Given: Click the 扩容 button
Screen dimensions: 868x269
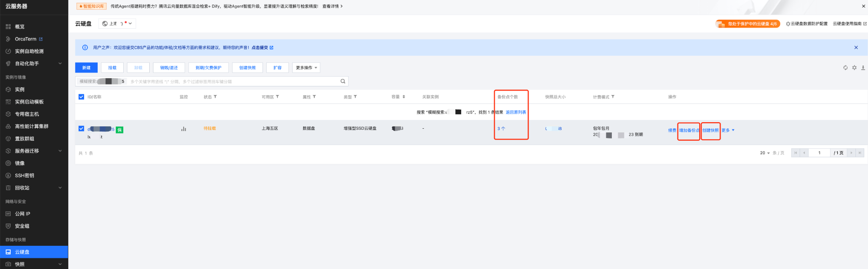Looking at the screenshot, I should point(278,68).
